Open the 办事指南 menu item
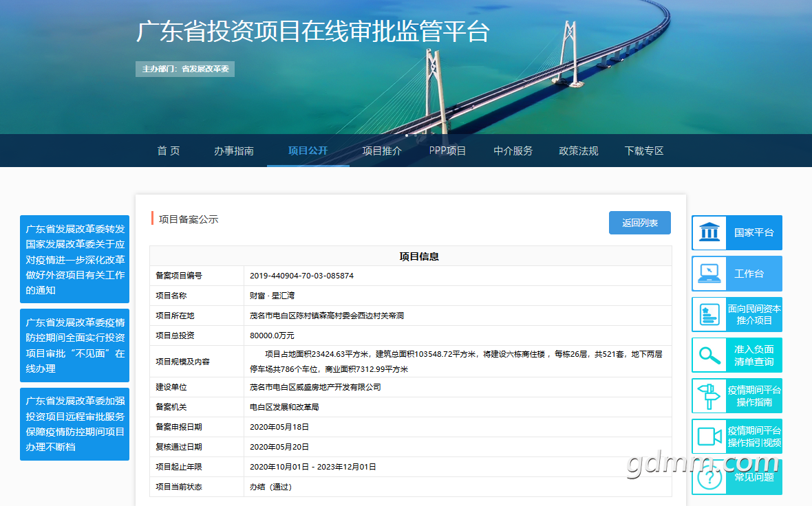 [233, 151]
